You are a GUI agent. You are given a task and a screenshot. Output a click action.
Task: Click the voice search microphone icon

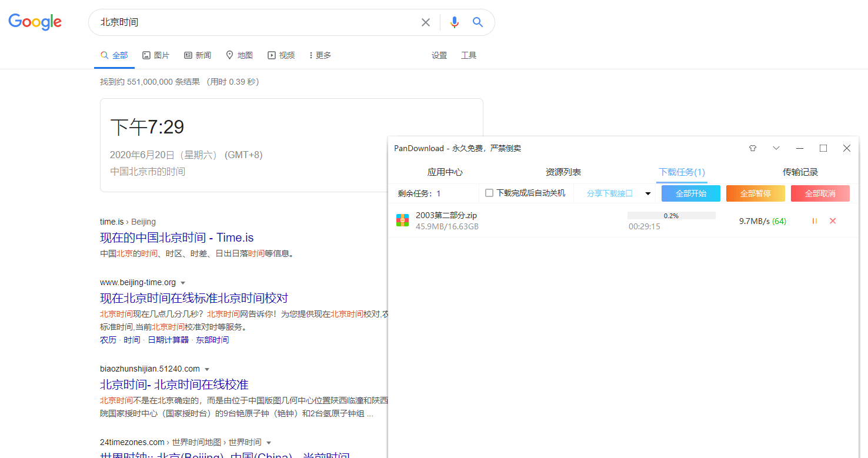(454, 22)
